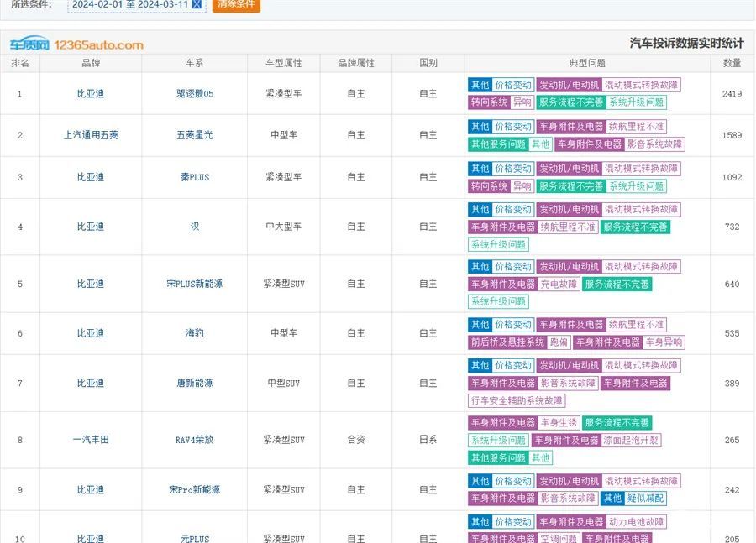Click the complaint count 2419
This screenshot has height=543, width=756.
click(x=732, y=94)
